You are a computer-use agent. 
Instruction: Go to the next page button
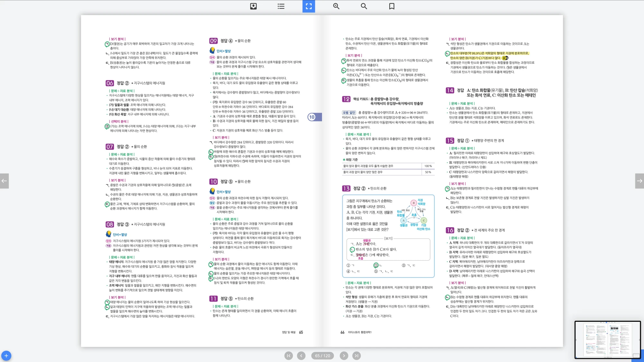tap(344, 356)
